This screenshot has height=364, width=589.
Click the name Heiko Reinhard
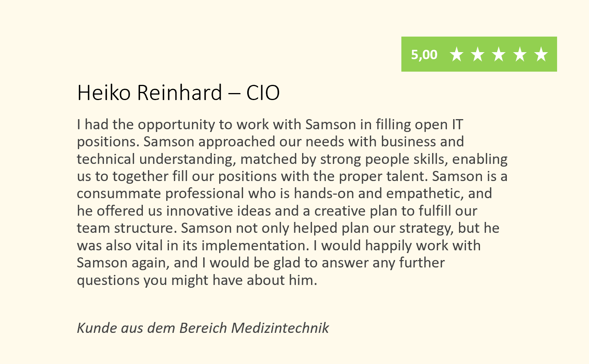tap(150, 93)
